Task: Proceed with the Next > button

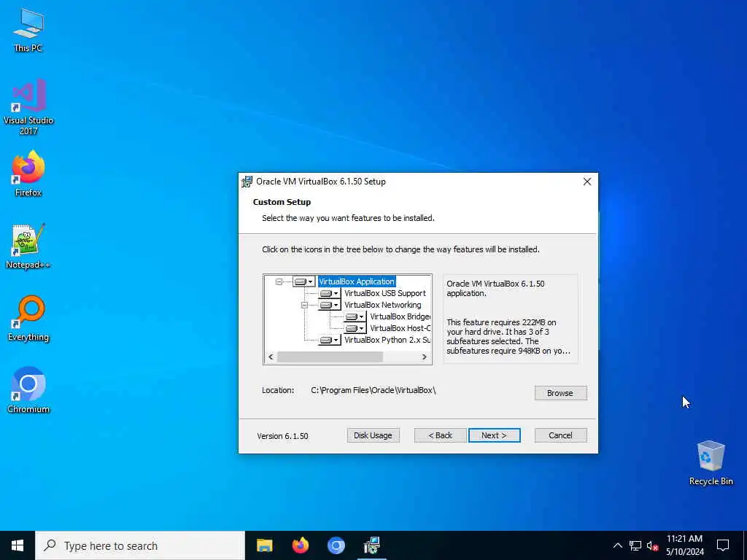Action: 494,435
